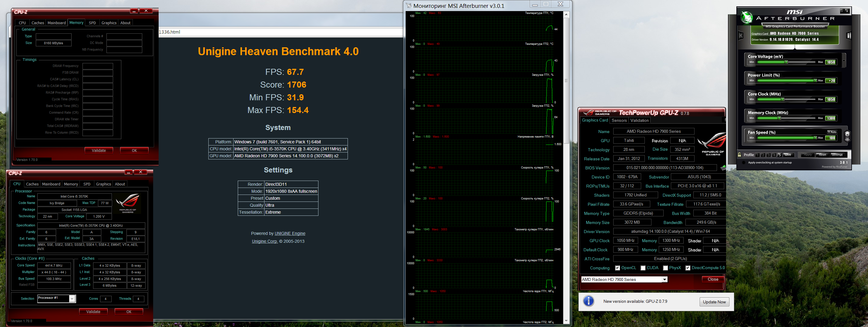This screenshot has width=868, height=327.
Task: Open the GPU selection dropdown in GPU-Z
Action: point(664,279)
